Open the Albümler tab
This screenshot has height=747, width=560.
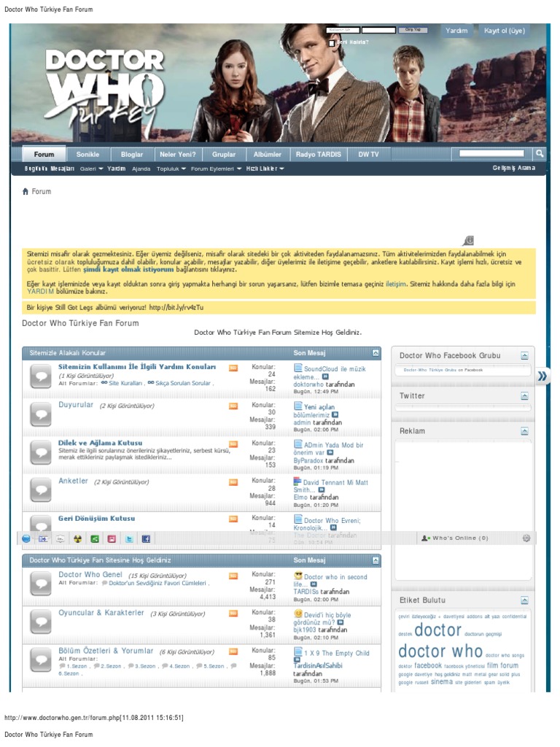tap(267, 155)
